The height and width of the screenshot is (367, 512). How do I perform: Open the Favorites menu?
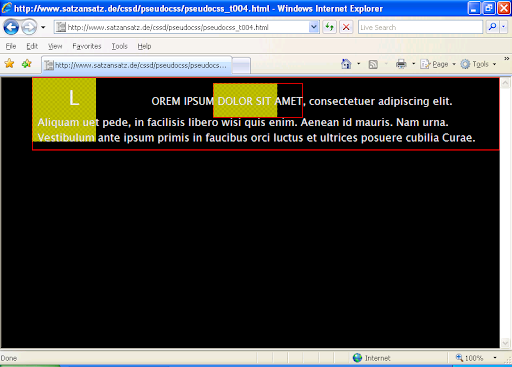(87, 46)
